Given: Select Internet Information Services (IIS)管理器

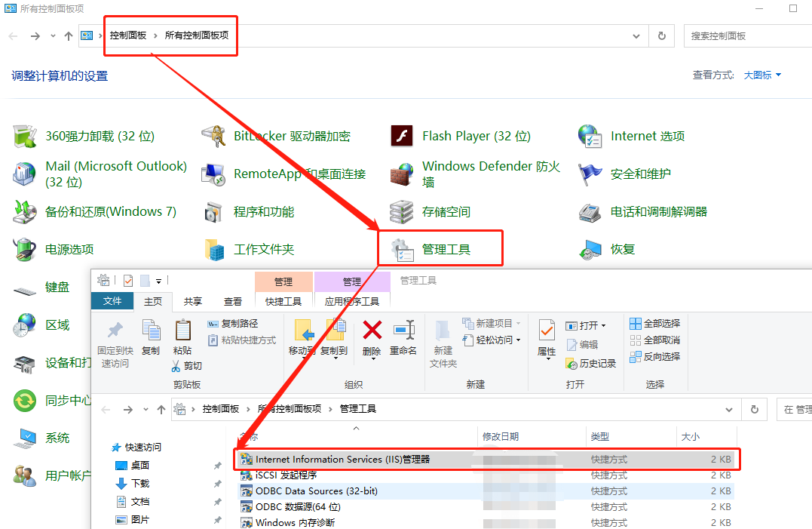Looking at the screenshot, I should point(487,459).
